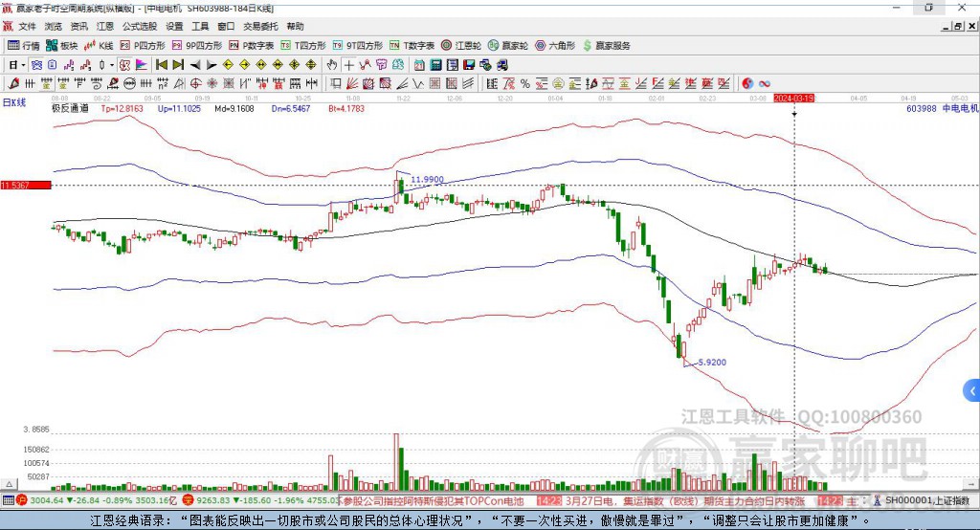Click the blue infinity symbol icon
This screenshot has height=530, width=980.
pyautogui.click(x=765, y=83)
